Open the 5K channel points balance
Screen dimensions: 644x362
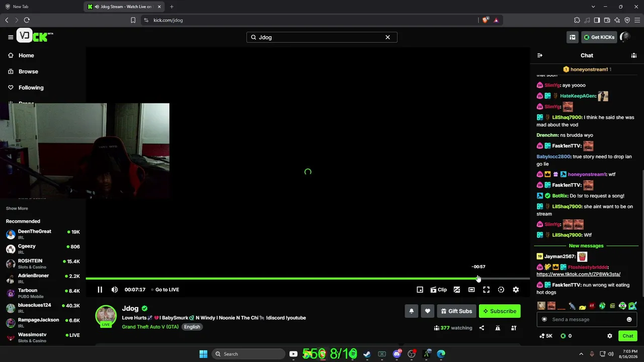[546, 336]
